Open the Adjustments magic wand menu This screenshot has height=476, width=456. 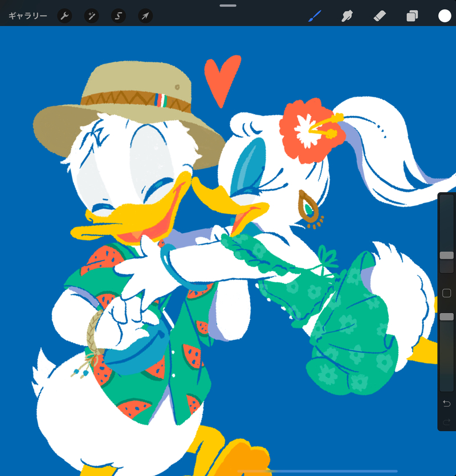(91, 16)
